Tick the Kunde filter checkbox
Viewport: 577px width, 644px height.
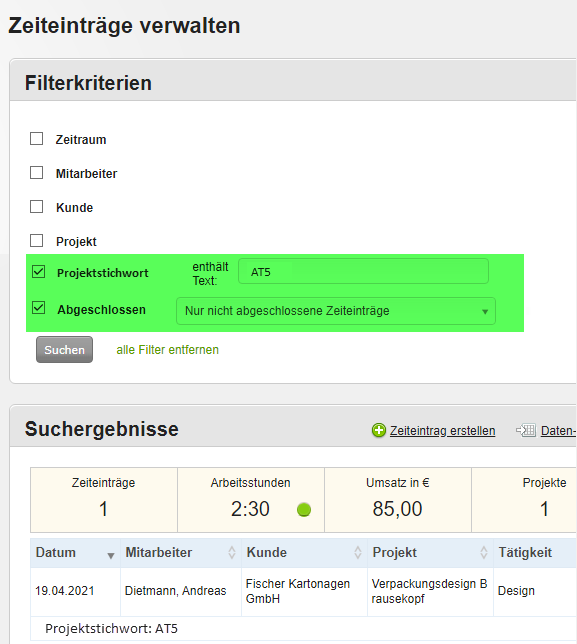(x=37, y=207)
